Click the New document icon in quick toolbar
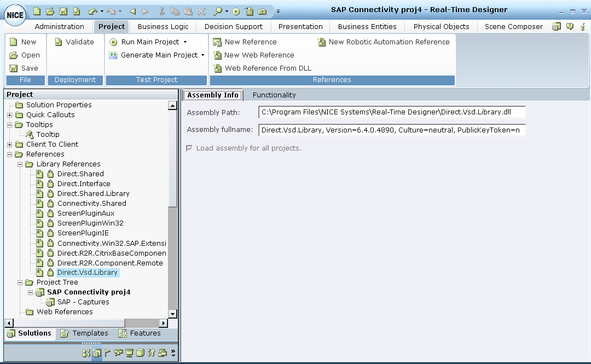This screenshot has width=591, height=364. click(x=37, y=11)
